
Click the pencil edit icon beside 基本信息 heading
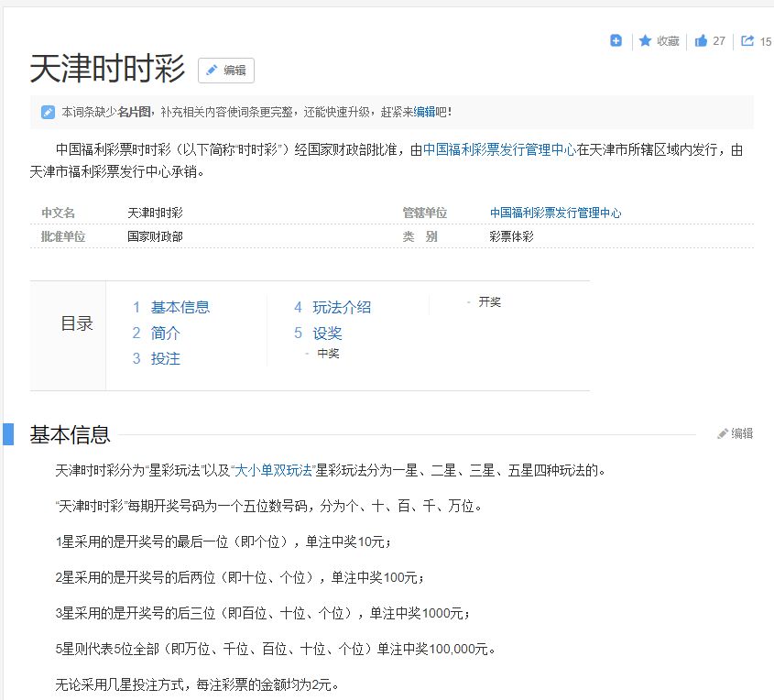[723, 432]
